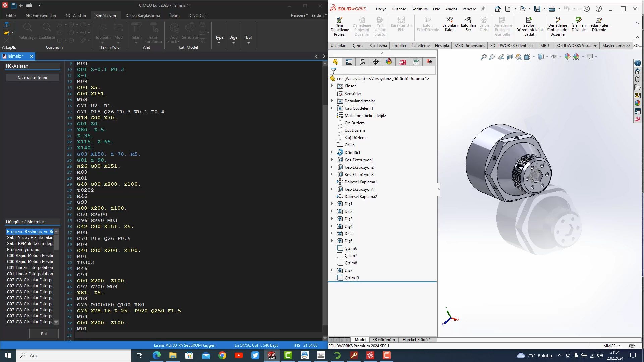
Task: Switch to CNC-Calc tab
Action: click(198, 15)
